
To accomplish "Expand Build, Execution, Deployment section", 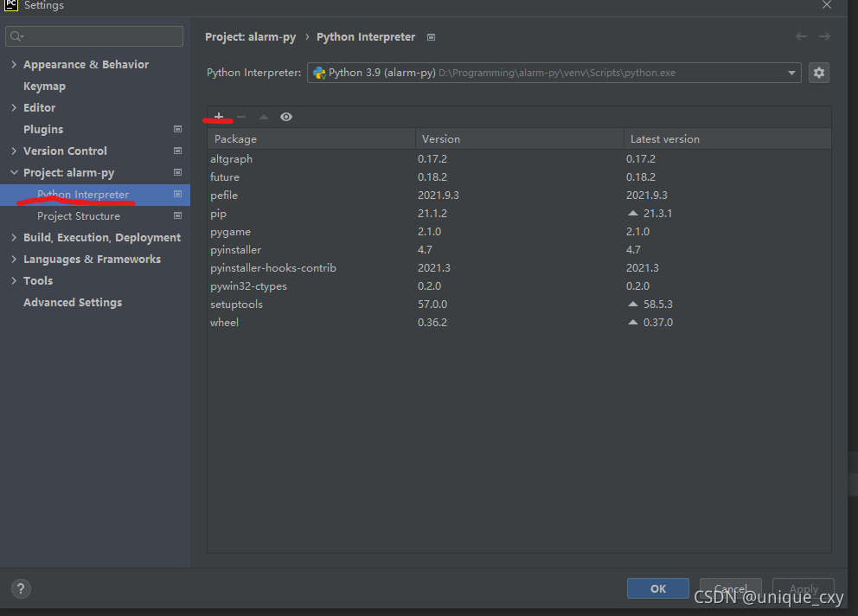I will [14, 237].
